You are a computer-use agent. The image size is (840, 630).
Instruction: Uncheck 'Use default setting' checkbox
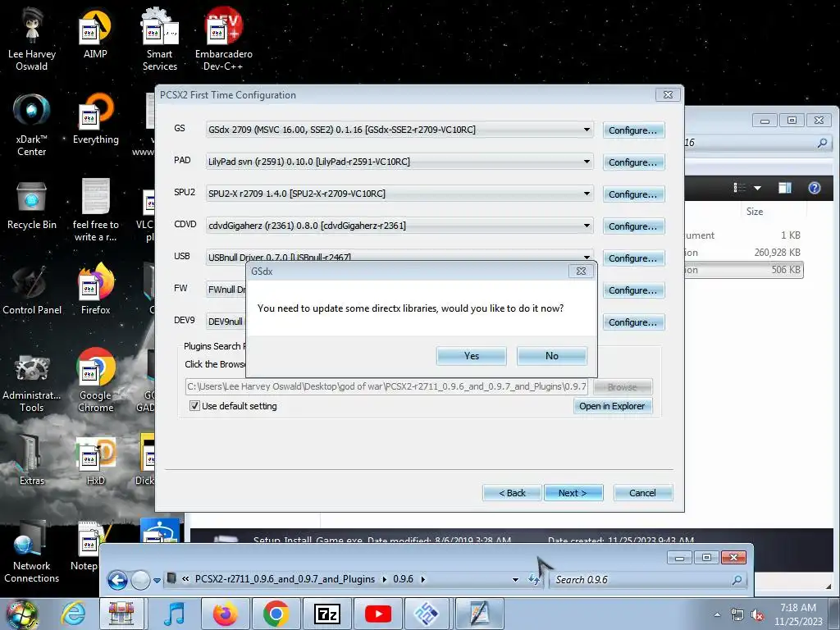pos(195,405)
